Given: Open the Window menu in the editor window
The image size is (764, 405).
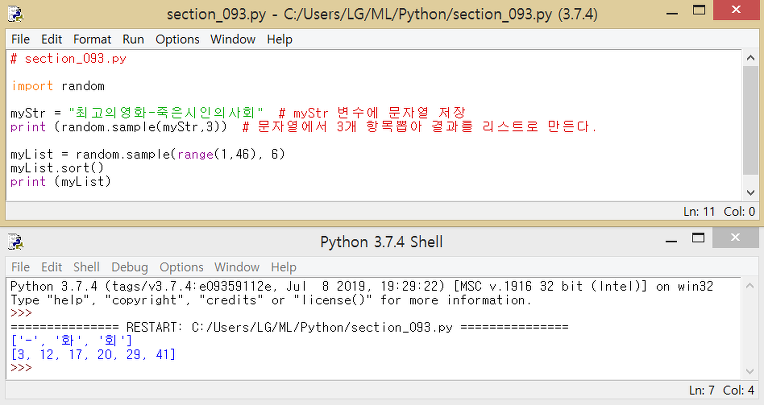Looking at the screenshot, I should (x=233, y=39).
